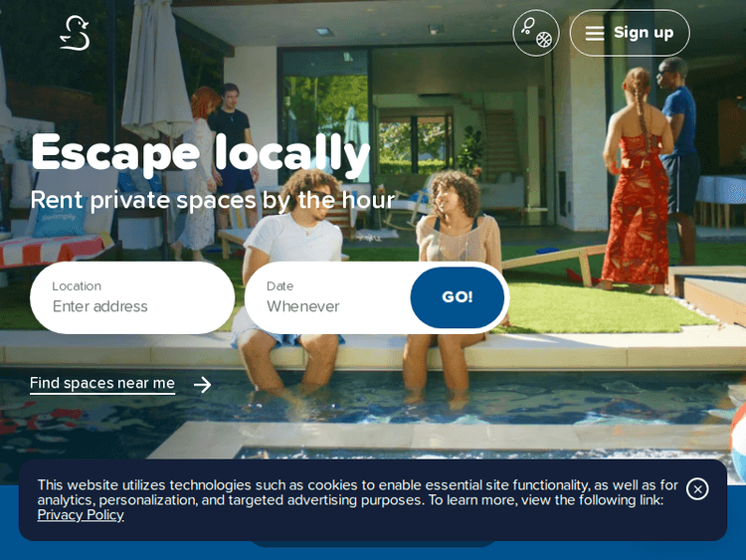Click the Escape locally headline
The height and width of the screenshot is (560, 746).
200,152
